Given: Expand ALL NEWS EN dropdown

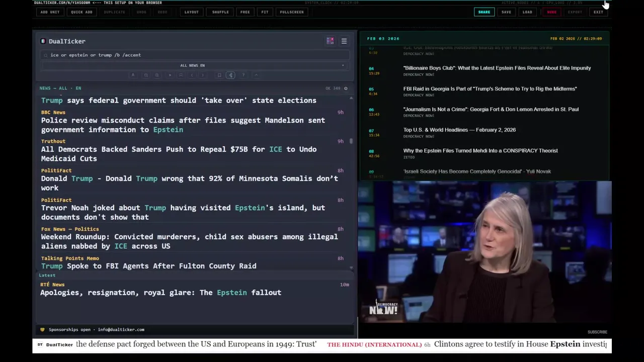Looking at the screenshot, I should pyautogui.click(x=193, y=65).
